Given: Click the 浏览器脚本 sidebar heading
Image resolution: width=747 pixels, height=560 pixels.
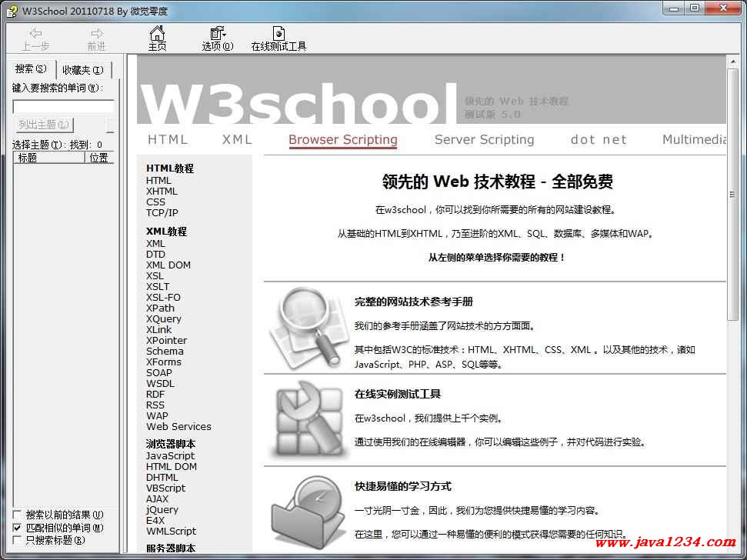Looking at the screenshot, I should click(x=171, y=445).
